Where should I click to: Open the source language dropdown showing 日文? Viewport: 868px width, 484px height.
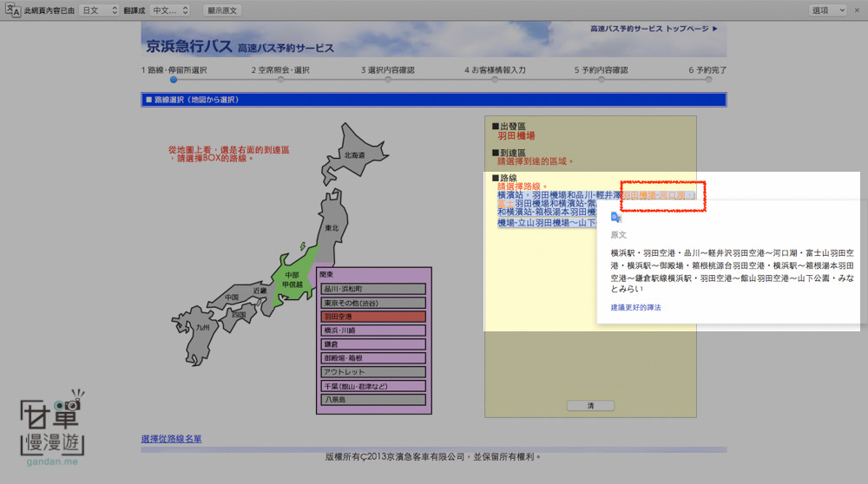coord(100,10)
